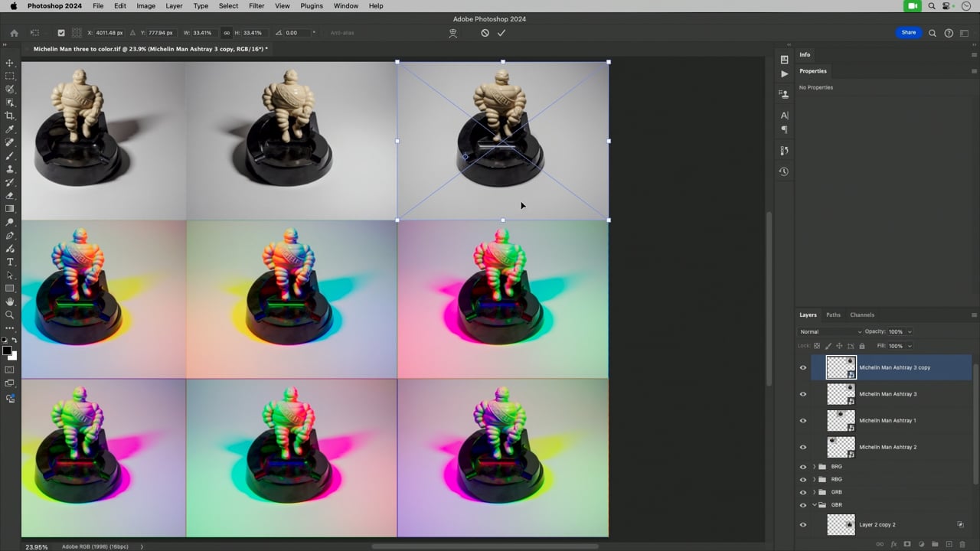This screenshot has height=551, width=980.
Task: Select the Hand tool
Action: click(x=10, y=302)
